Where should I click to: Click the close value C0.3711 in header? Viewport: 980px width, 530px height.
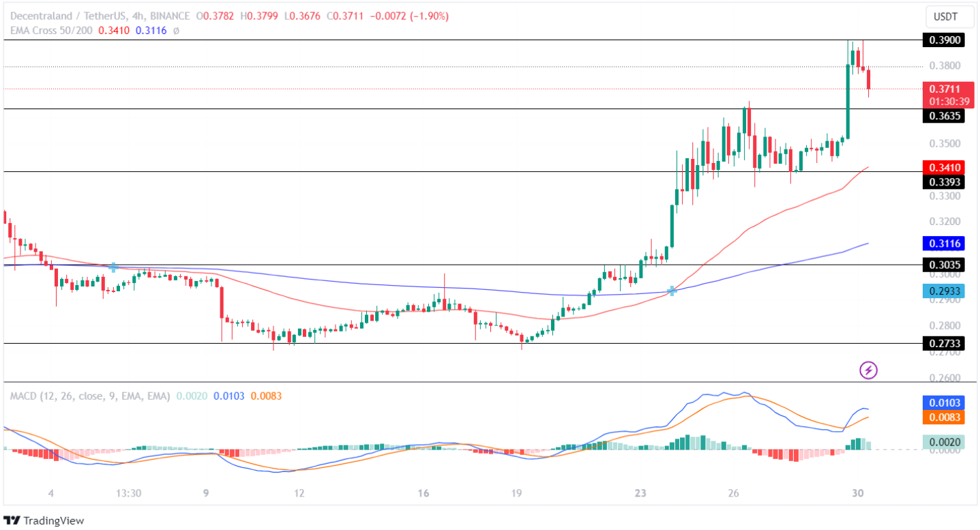tap(344, 16)
